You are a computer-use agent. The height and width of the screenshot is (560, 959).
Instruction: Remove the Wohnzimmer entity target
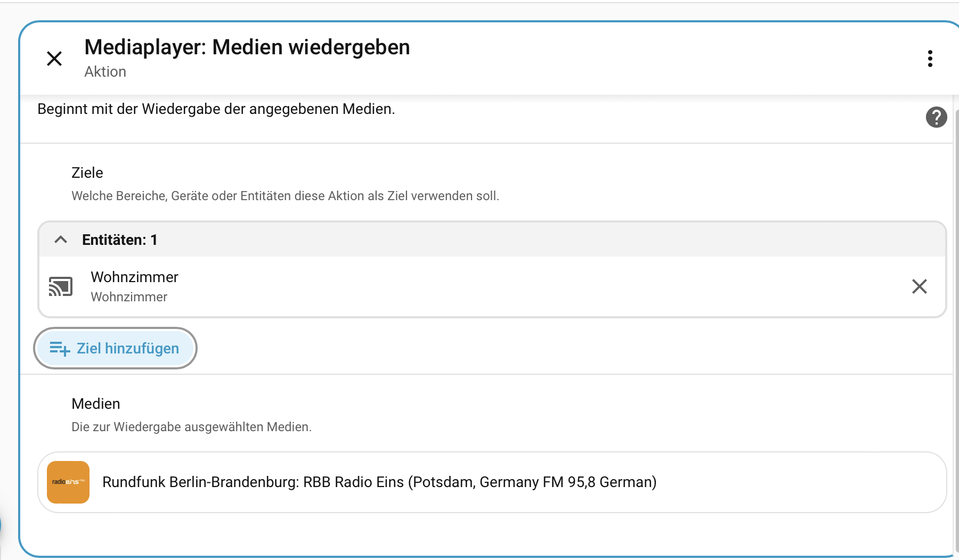[x=919, y=286]
